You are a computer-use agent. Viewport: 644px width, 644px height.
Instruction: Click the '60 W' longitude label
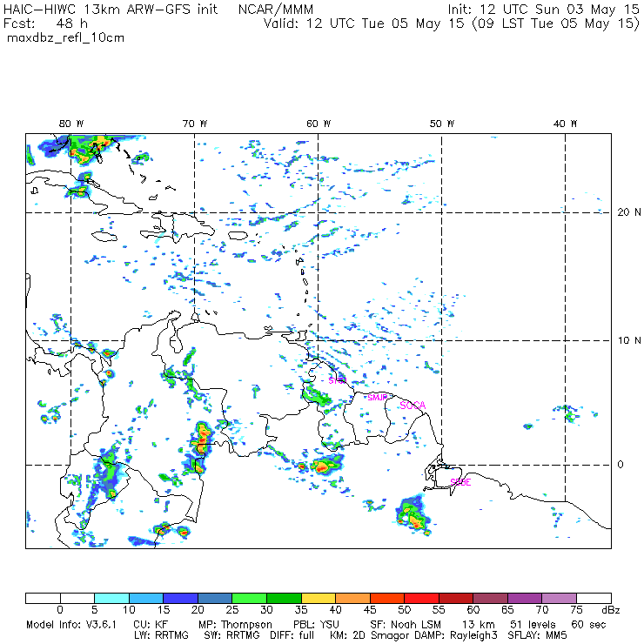click(319, 124)
